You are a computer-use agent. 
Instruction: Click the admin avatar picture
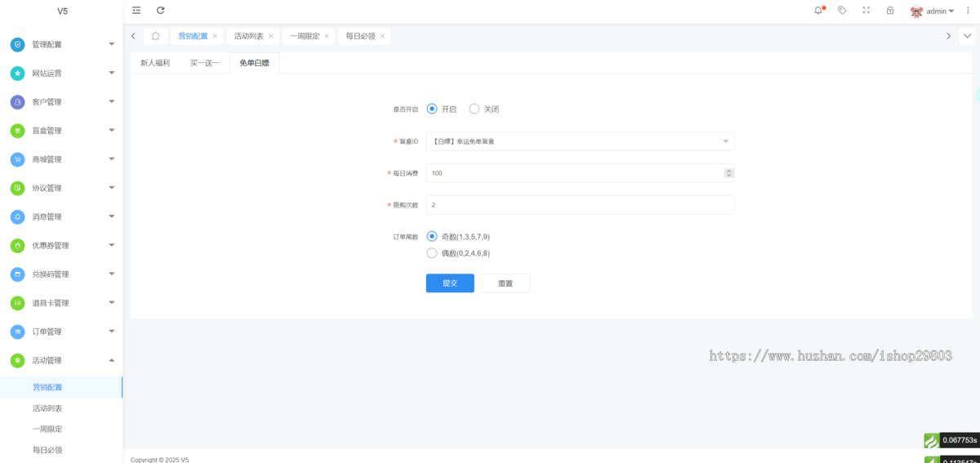[x=916, y=11]
